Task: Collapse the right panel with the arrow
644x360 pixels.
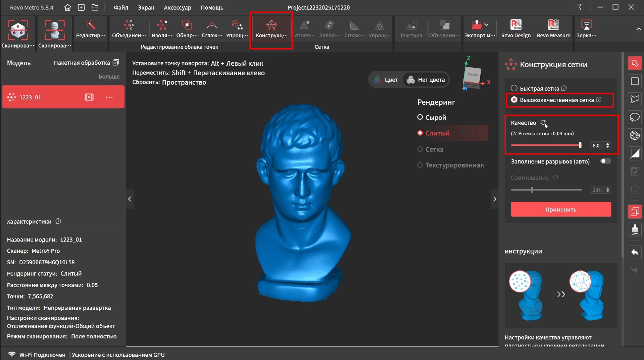Action: click(494, 199)
